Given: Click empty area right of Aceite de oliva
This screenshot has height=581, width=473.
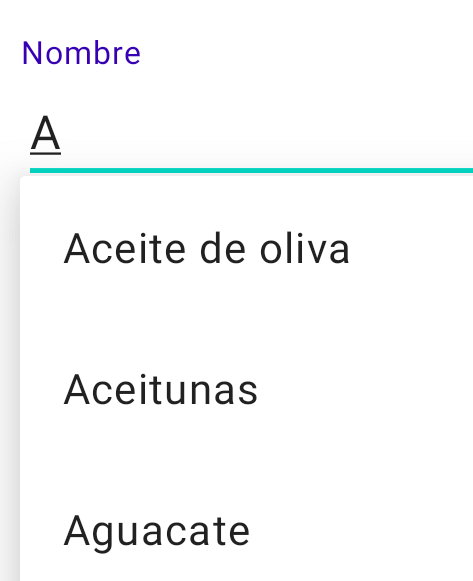Looking at the screenshot, I should tap(411, 248).
